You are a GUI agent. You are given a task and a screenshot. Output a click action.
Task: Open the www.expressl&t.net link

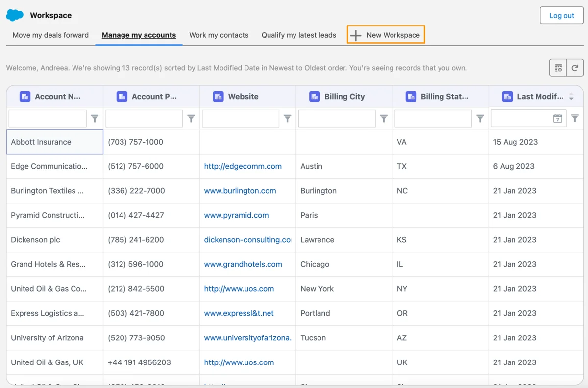(x=239, y=313)
